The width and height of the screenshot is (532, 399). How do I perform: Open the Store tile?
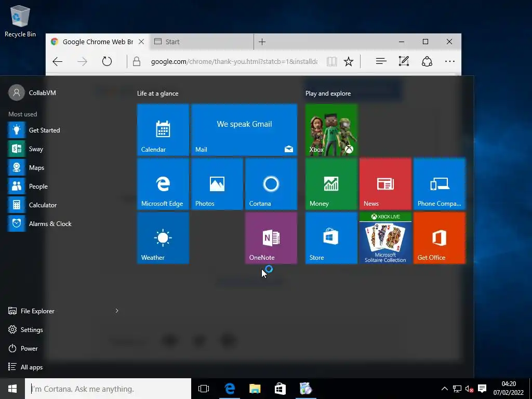point(331,238)
